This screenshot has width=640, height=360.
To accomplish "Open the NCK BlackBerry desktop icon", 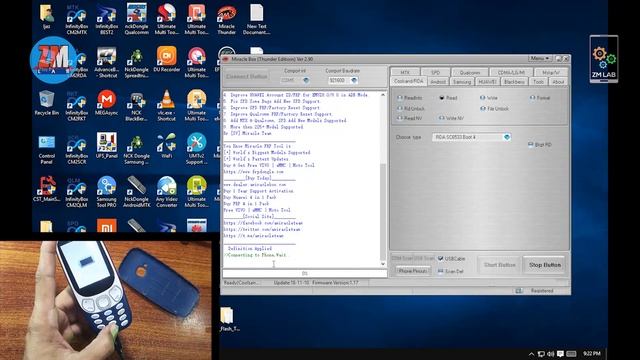I will point(136,106).
